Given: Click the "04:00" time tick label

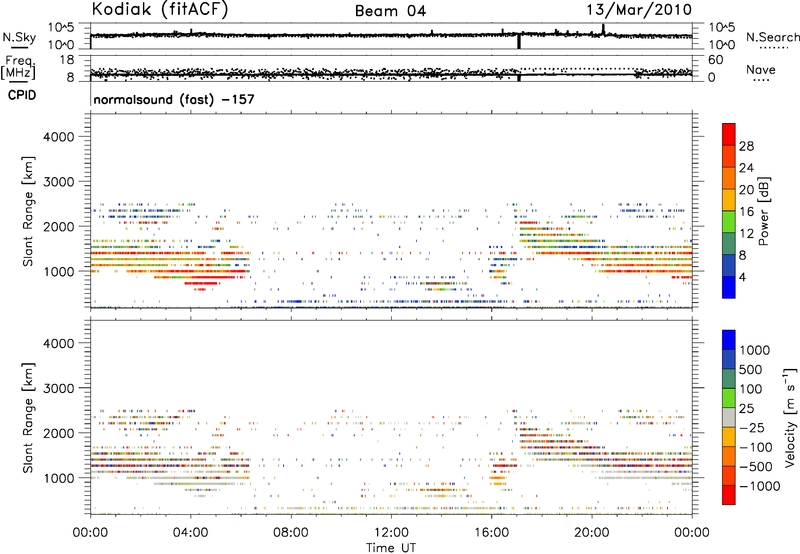Looking at the screenshot, I should point(190,533).
